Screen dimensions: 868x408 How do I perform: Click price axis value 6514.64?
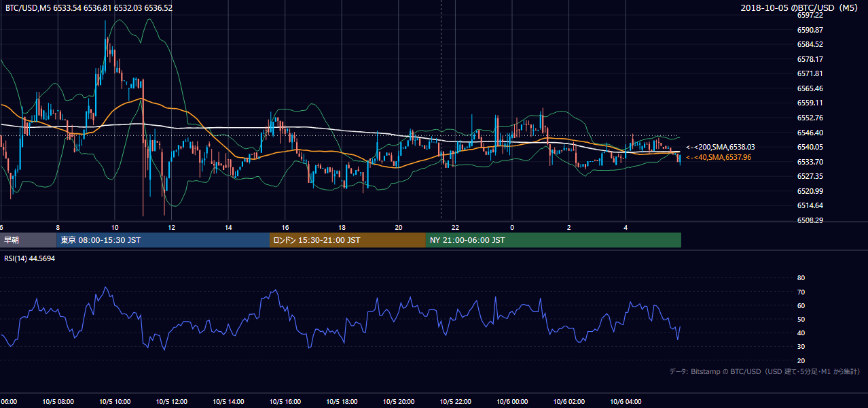[x=810, y=205]
